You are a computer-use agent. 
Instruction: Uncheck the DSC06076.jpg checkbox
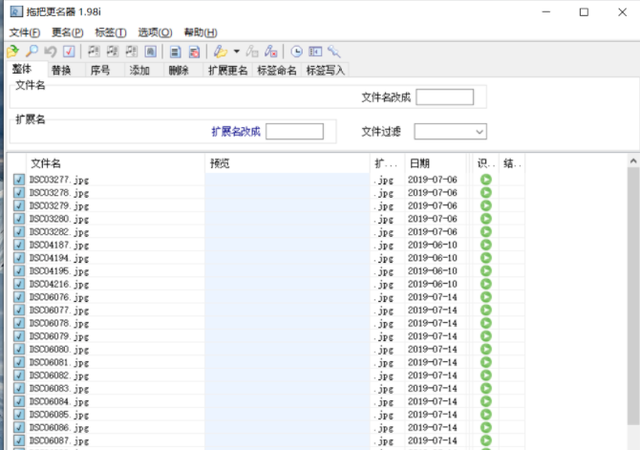(x=19, y=297)
